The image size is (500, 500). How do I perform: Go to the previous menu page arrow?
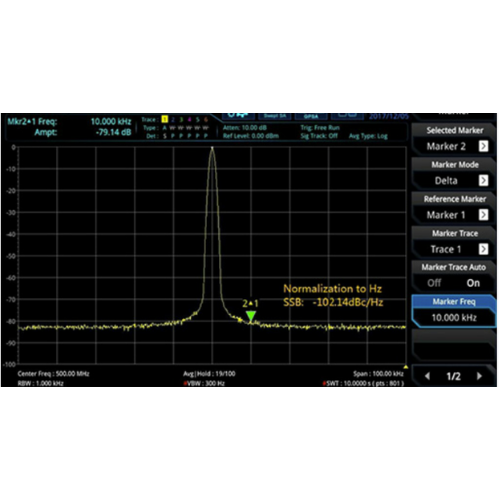pyautogui.click(x=427, y=376)
